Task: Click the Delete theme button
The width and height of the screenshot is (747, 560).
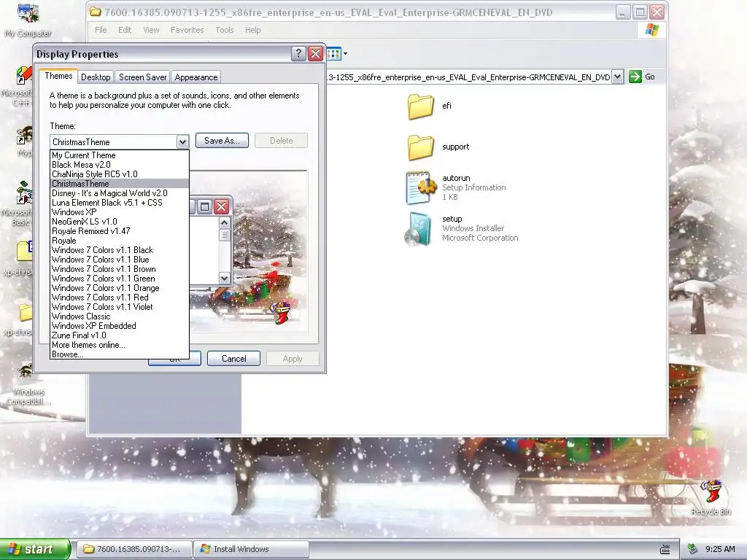Action: click(281, 141)
